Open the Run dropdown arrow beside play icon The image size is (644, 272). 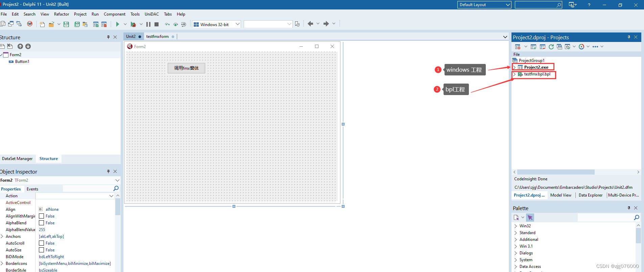125,24
